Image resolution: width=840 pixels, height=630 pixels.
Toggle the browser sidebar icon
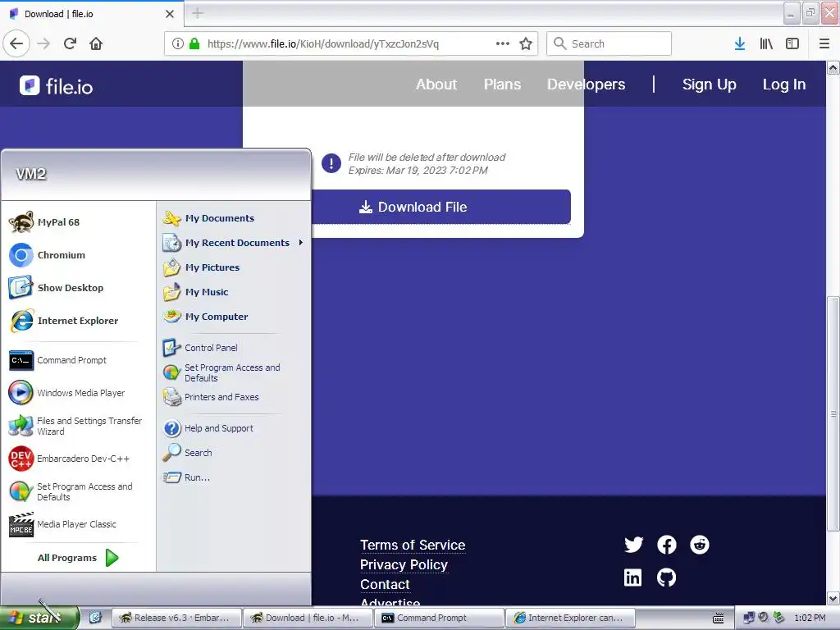coord(792,43)
